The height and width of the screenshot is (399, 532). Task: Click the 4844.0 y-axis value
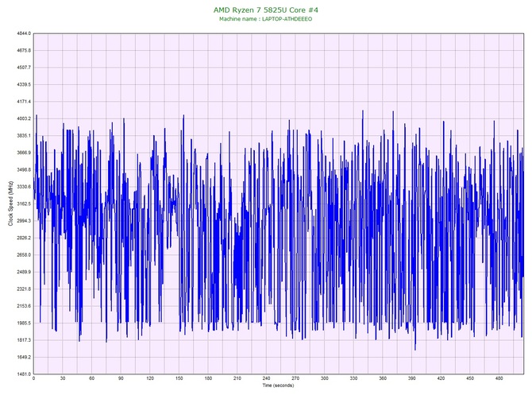[x=24, y=33]
